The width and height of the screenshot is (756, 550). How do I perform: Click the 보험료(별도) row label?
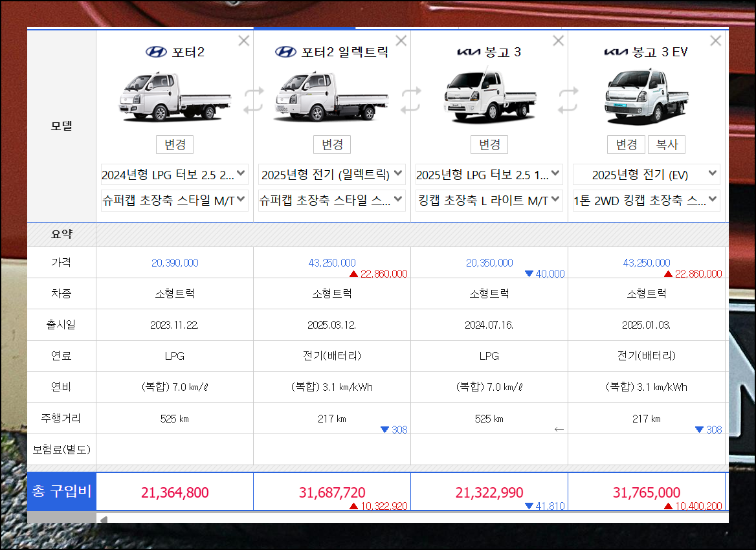click(61, 449)
